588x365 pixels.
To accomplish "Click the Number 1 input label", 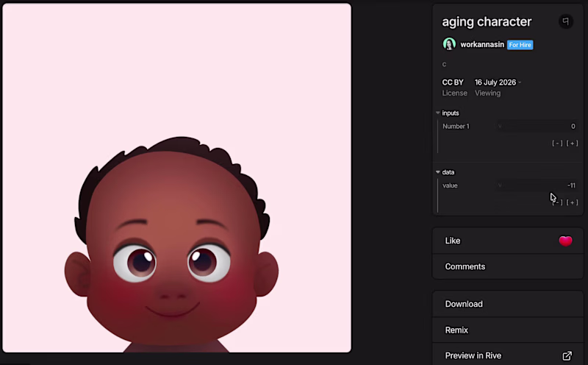I will coord(456,126).
